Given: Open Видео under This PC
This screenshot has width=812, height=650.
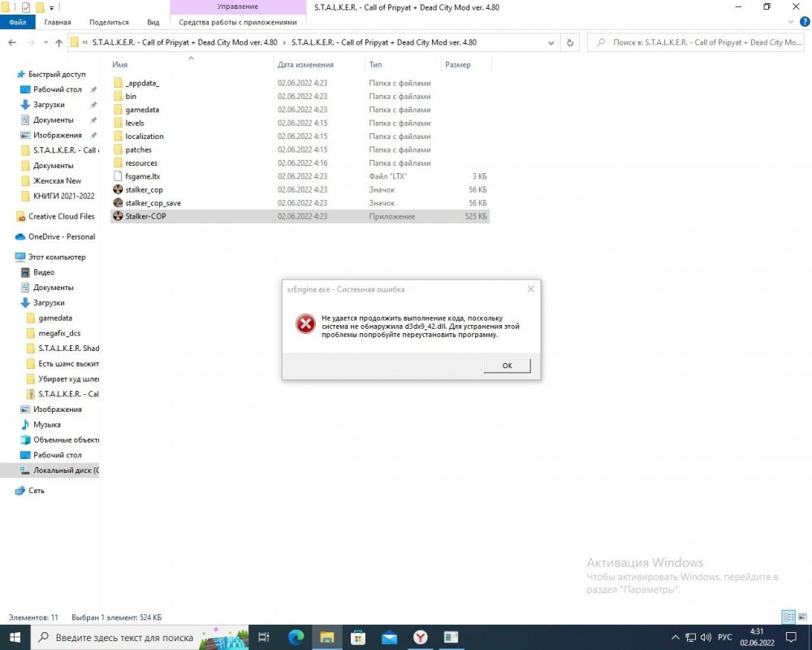Looking at the screenshot, I should click(x=44, y=272).
